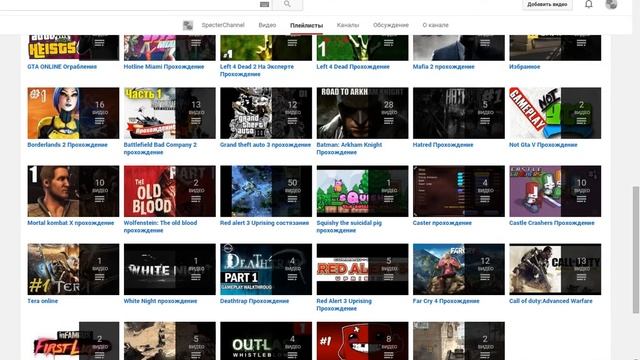Click Castle Crashers Прохождение title link
Screen dimensions: 640x360
[552, 223]
